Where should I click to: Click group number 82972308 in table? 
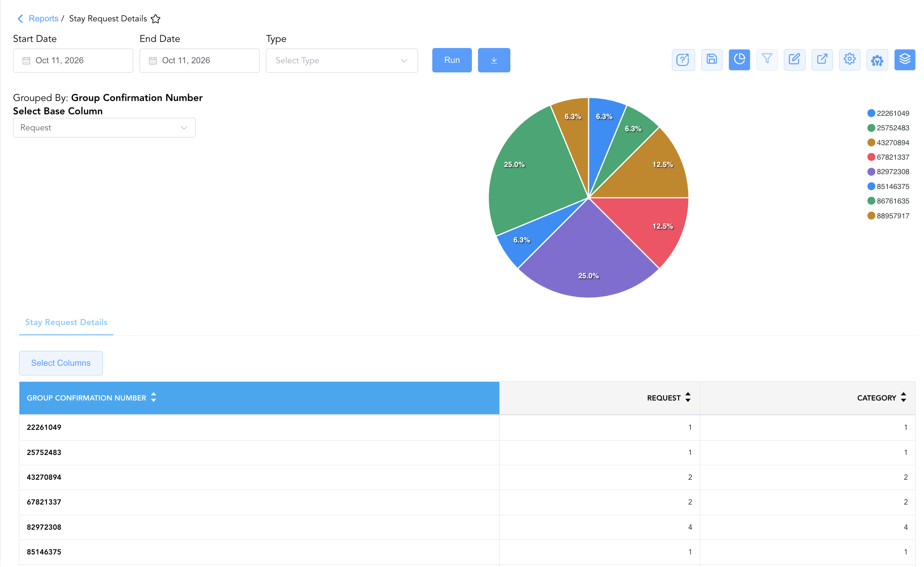[x=44, y=527]
